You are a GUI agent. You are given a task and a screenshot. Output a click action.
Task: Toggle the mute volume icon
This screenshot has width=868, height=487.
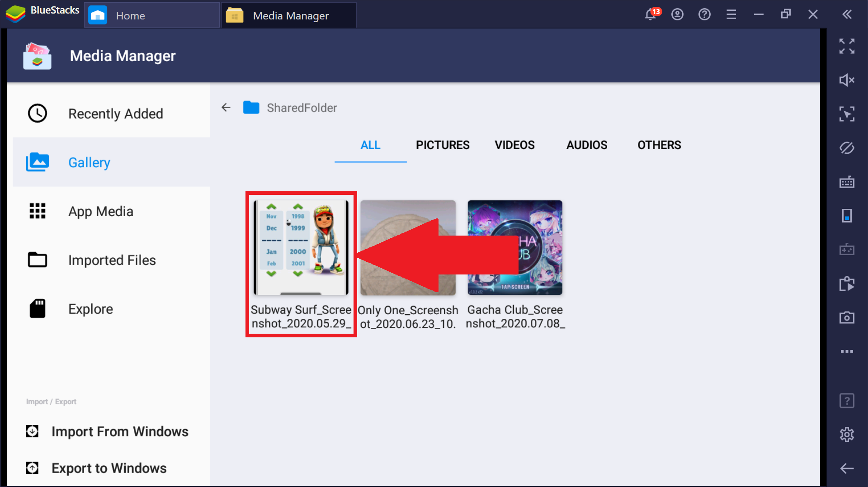pyautogui.click(x=847, y=80)
